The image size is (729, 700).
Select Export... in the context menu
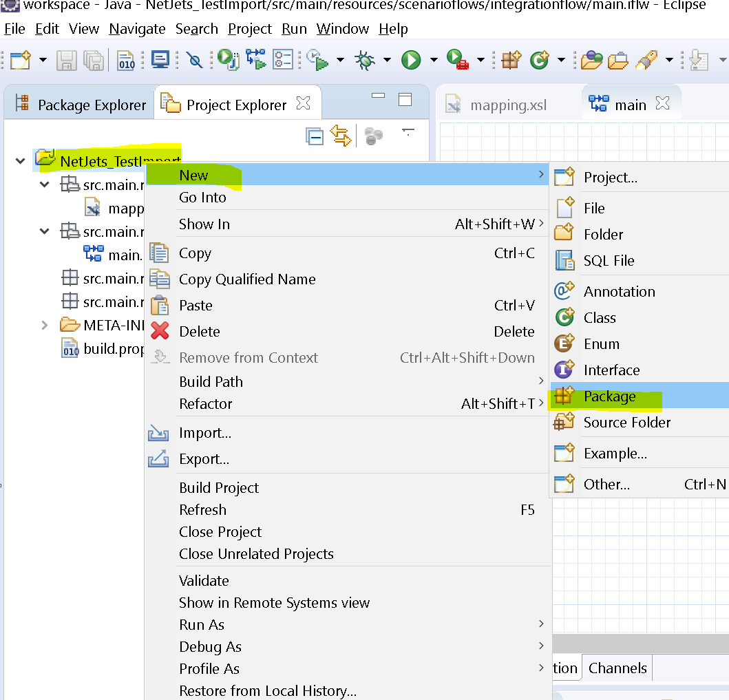(x=347, y=459)
